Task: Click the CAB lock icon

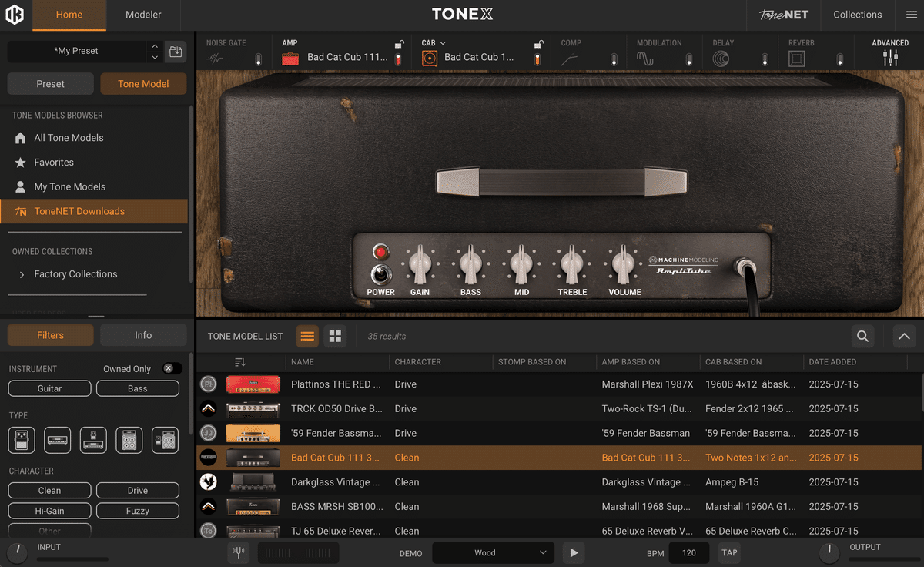Action: (x=539, y=45)
